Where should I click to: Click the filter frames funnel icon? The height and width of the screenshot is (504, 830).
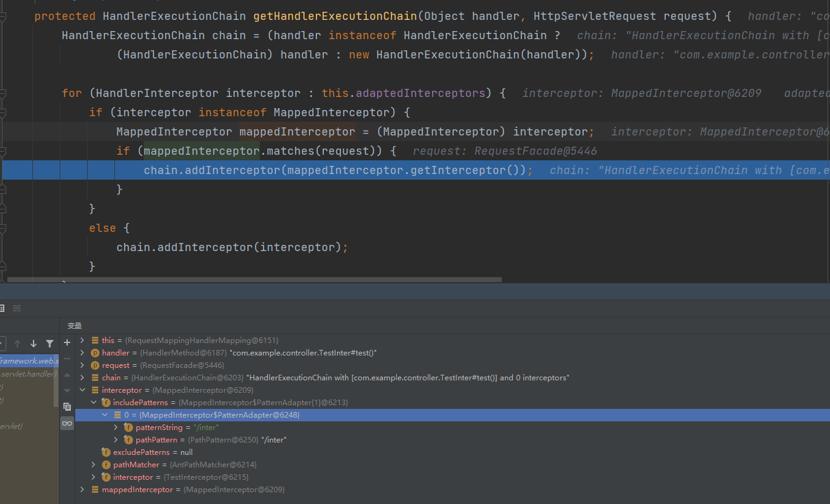tap(50, 344)
